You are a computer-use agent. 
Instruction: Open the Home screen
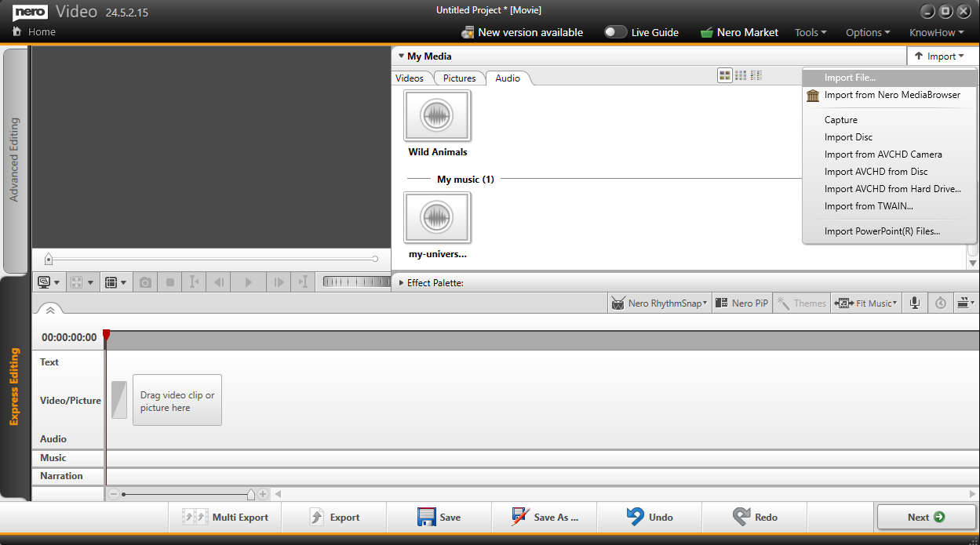34,32
